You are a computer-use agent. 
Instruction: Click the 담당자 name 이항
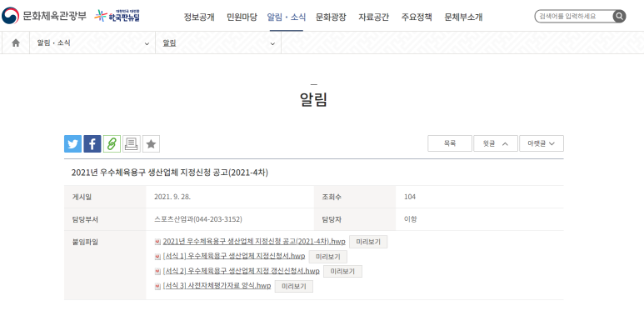[x=410, y=219]
